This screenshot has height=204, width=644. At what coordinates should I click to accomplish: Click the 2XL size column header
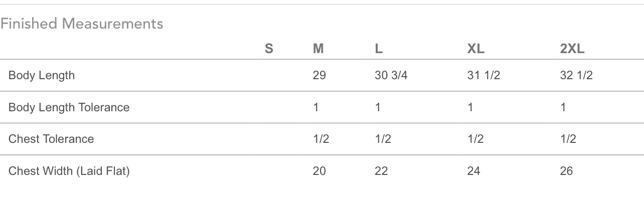click(572, 49)
